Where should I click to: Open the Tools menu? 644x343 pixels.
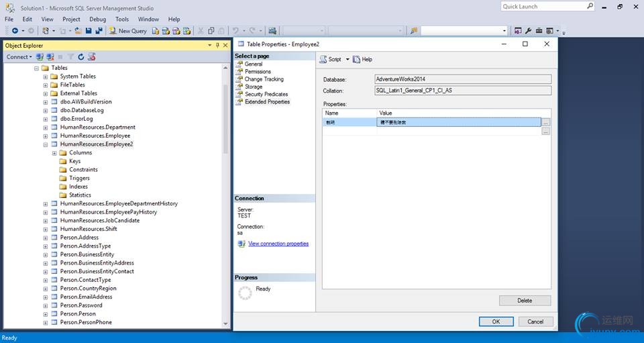tap(122, 19)
